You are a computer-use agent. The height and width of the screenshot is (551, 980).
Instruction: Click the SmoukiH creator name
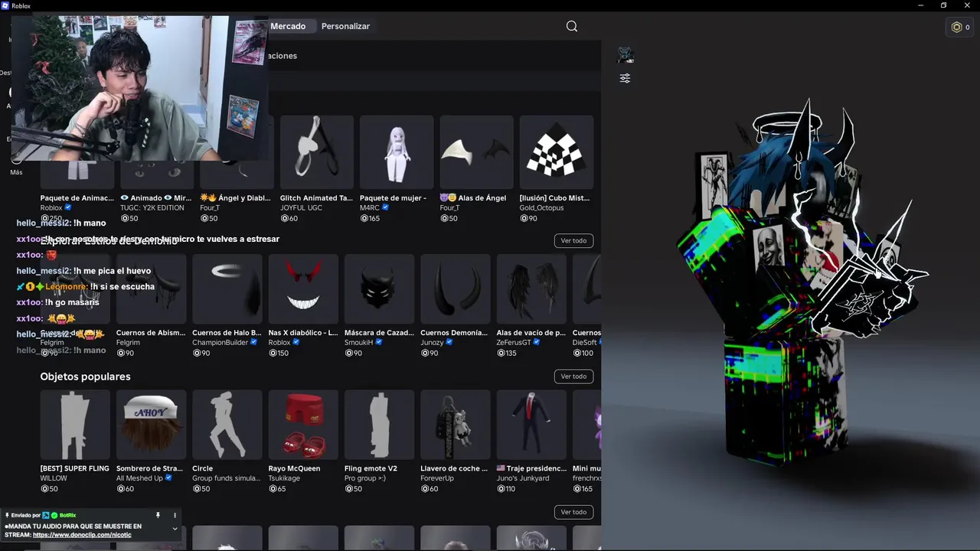358,343
